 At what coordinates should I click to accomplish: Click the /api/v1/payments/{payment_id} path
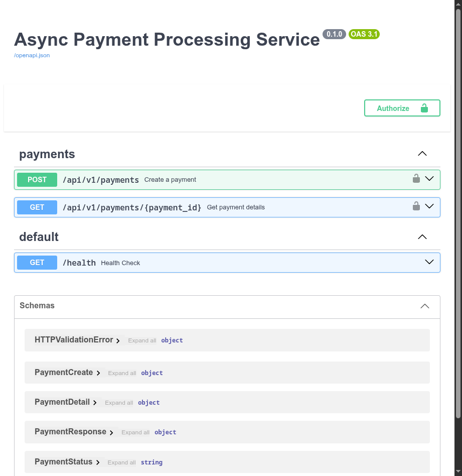click(132, 208)
